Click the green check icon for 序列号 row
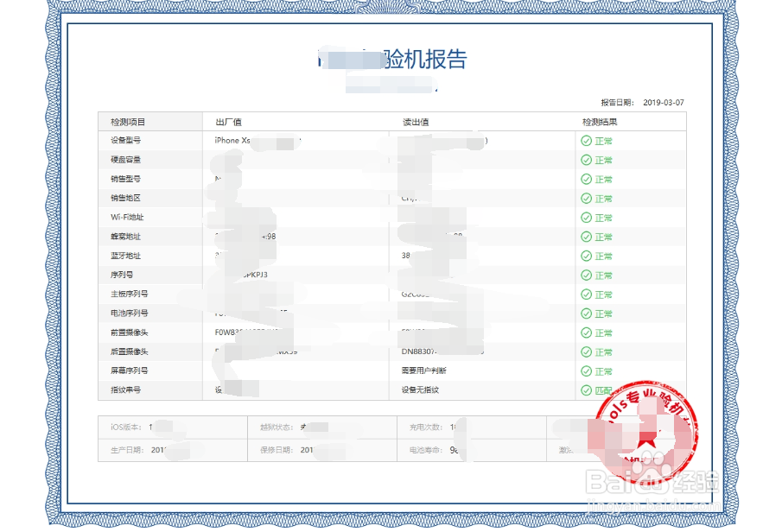 (587, 275)
